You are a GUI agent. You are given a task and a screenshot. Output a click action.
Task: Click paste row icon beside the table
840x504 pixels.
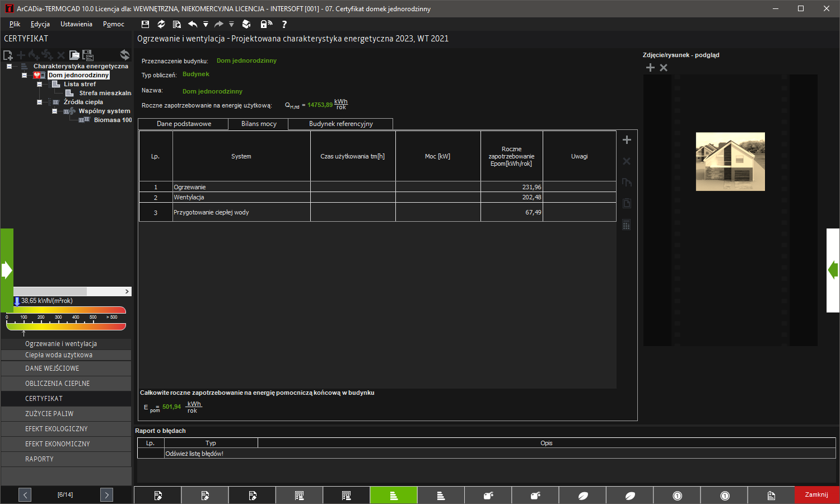[x=627, y=204]
